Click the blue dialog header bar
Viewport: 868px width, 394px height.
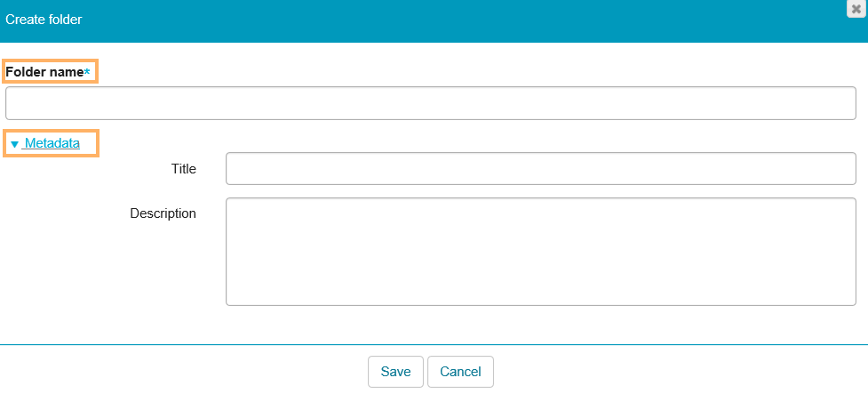[444, 20]
